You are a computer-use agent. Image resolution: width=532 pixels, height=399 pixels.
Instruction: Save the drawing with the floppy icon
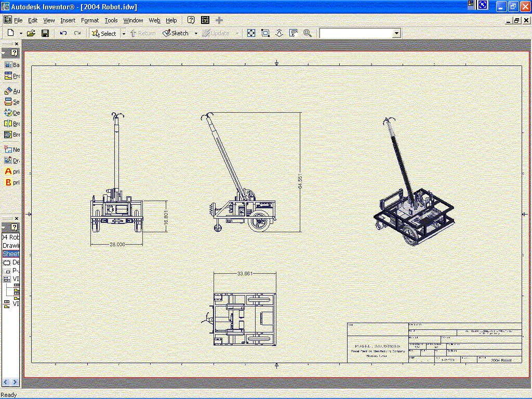45,33
